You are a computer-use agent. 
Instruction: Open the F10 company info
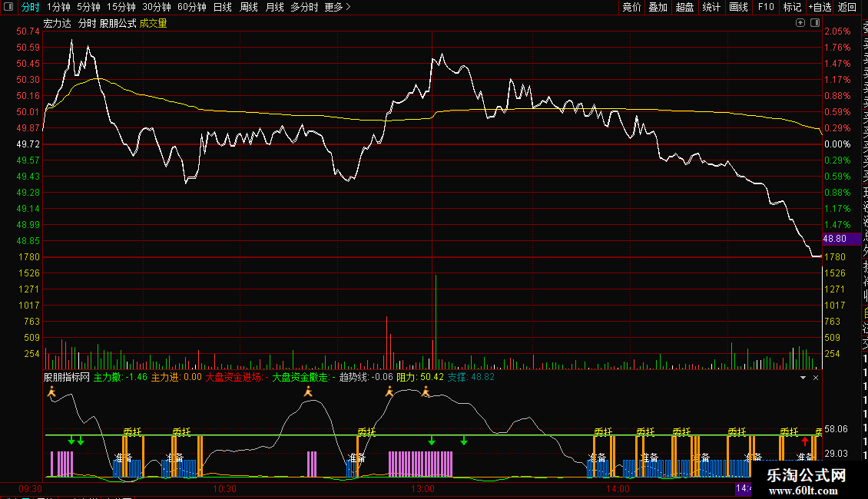click(766, 7)
